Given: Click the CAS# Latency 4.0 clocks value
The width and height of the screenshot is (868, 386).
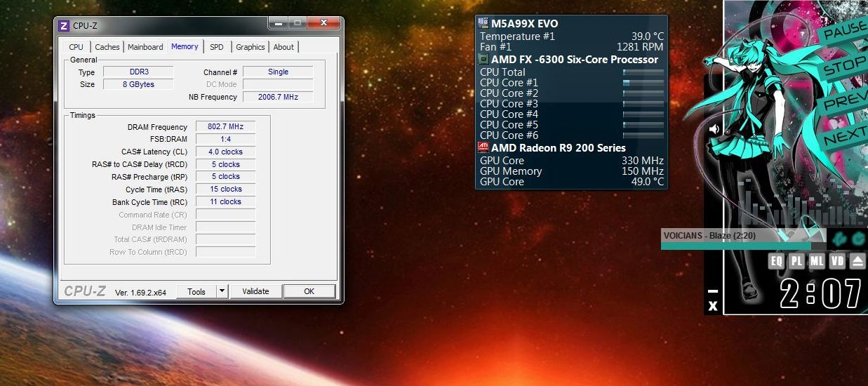Looking at the screenshot, I should pos(225,152).
